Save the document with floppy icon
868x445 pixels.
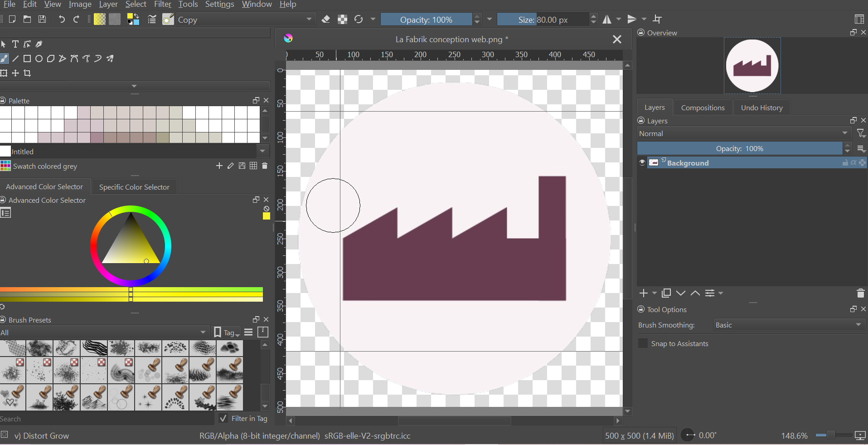click(42, 19)
